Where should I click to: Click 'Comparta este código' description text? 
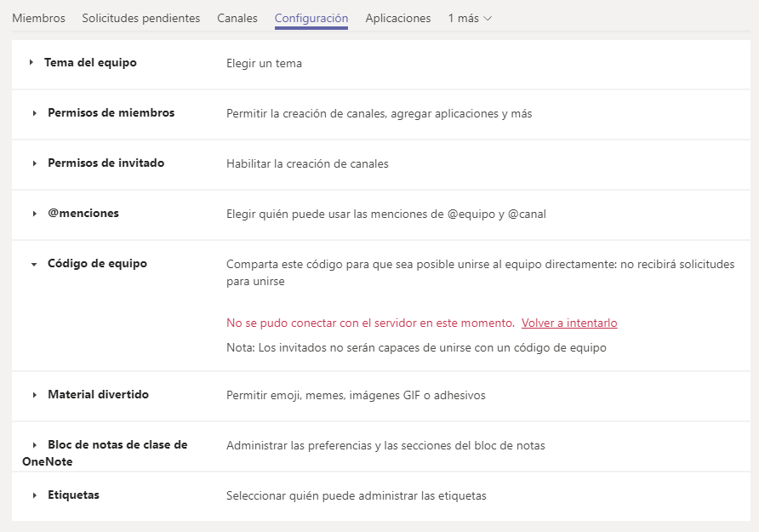click(480, 272)
